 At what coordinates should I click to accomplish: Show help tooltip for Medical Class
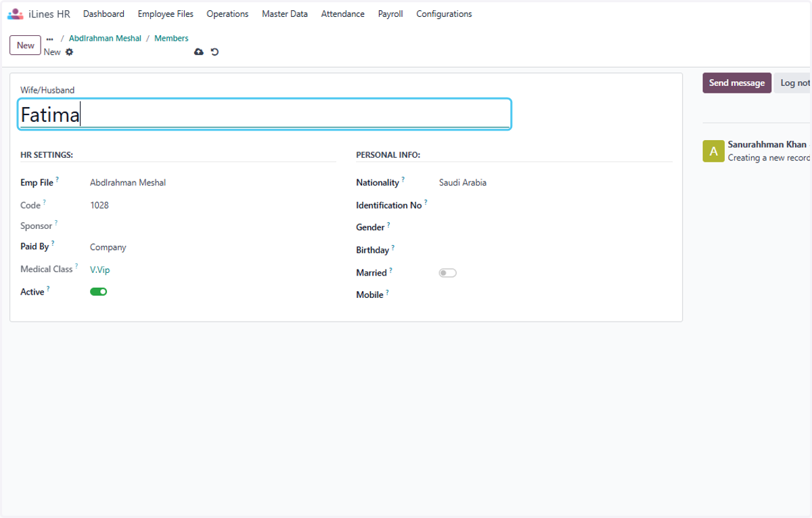76,266
